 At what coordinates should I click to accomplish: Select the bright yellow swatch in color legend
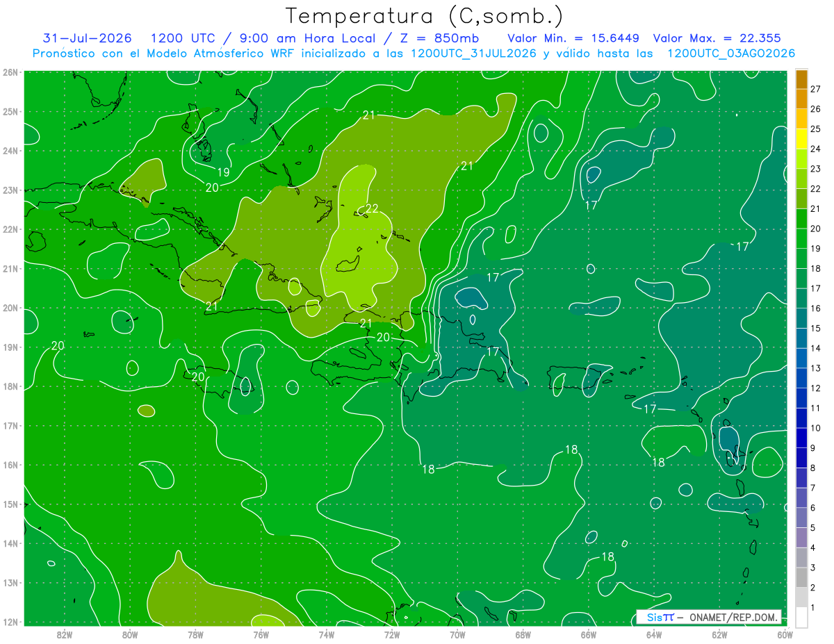click(801, 139)
